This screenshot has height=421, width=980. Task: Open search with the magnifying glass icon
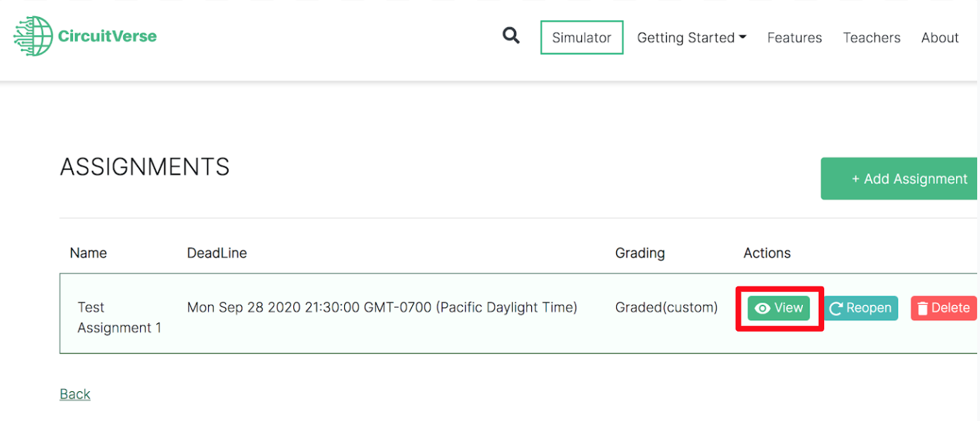coord(511,35)
